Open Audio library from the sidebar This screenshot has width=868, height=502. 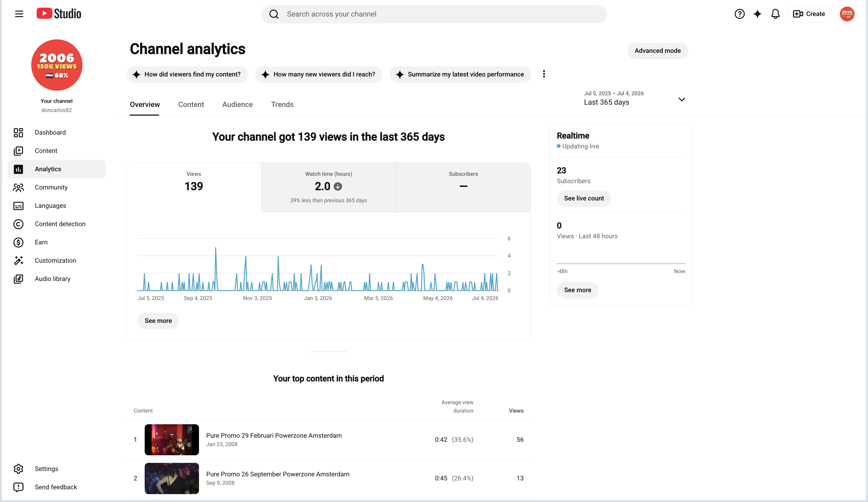click(57, 279)
